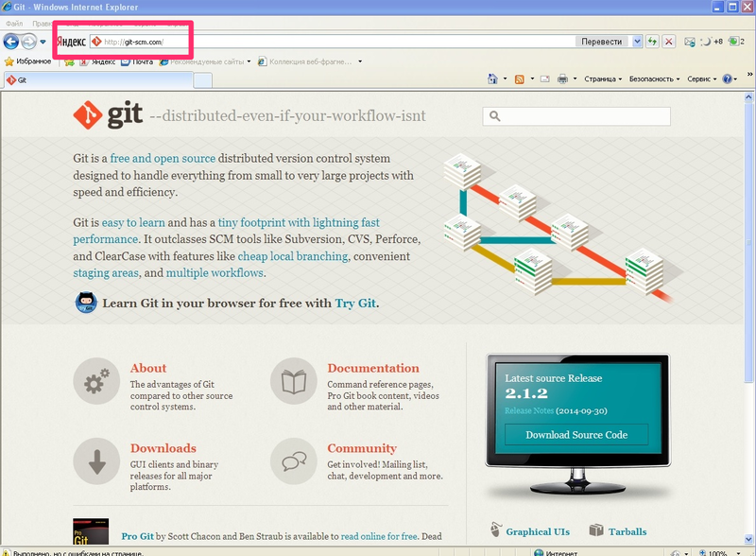
Task: Click the green traffic indicator showing 2
Action: [736, 42]
